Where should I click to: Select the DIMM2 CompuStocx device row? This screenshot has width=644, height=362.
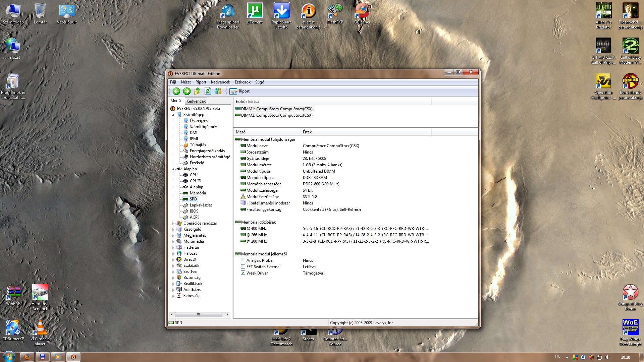276,115
